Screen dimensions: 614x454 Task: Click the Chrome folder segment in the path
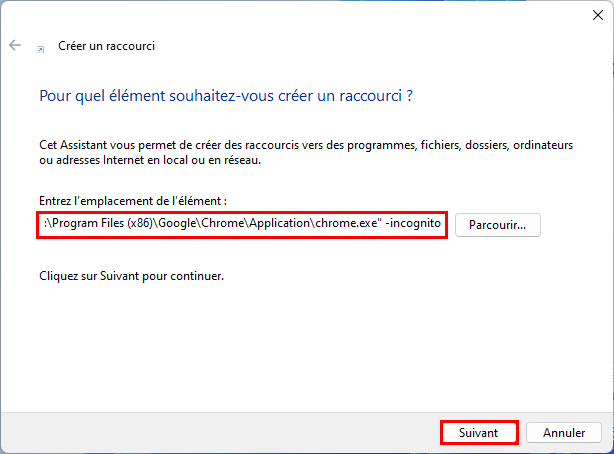pos(222,223)
